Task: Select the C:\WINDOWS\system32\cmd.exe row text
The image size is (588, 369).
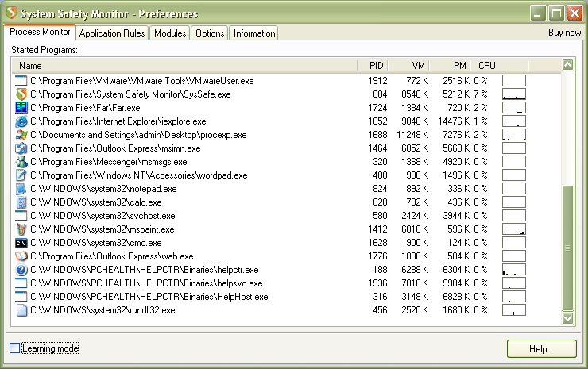Action: [96, 243]
